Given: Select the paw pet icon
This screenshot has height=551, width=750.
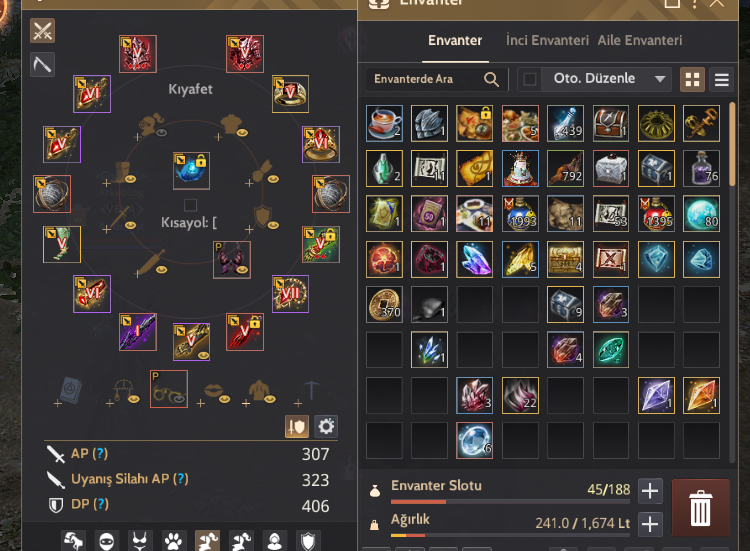Looking at the screenshot, I should click(173, 541).
